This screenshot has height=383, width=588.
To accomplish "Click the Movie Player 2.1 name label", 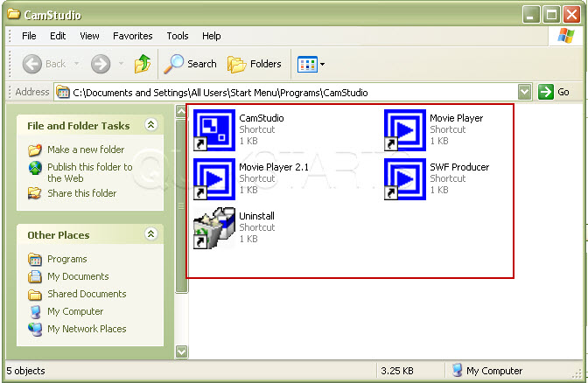I will (274, 167).
